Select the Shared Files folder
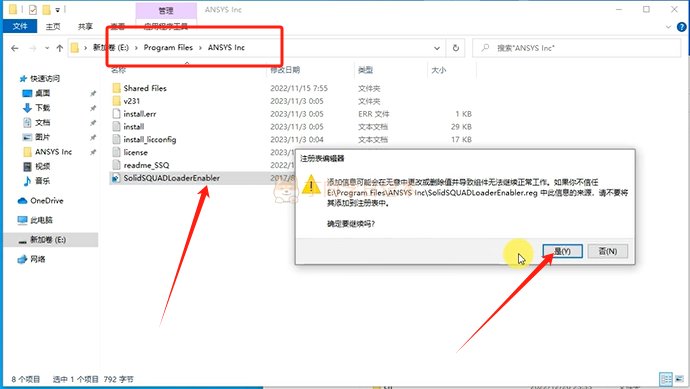 (x=145, y=88)
